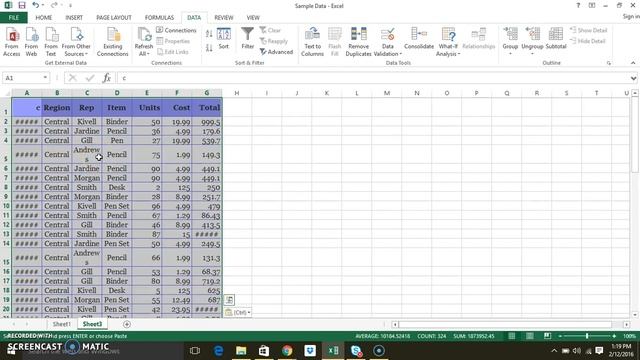Open Advanced filter options
Screen dimensions: 640x360
(276, 52)
